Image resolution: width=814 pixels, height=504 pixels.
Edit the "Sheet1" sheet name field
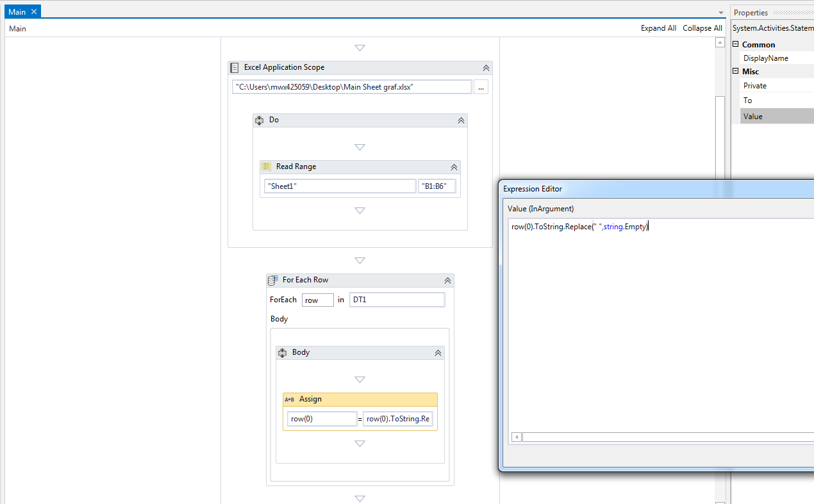coord(340,186)
